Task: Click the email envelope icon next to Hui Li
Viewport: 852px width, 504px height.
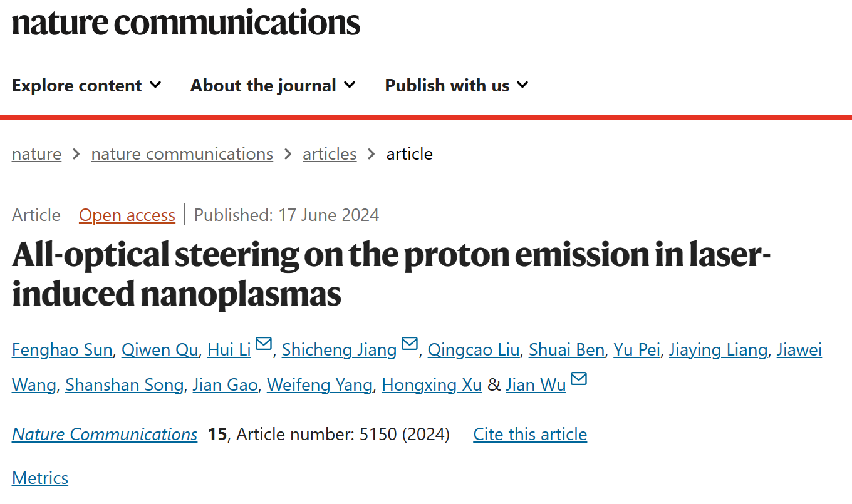Action: [264, 344]
